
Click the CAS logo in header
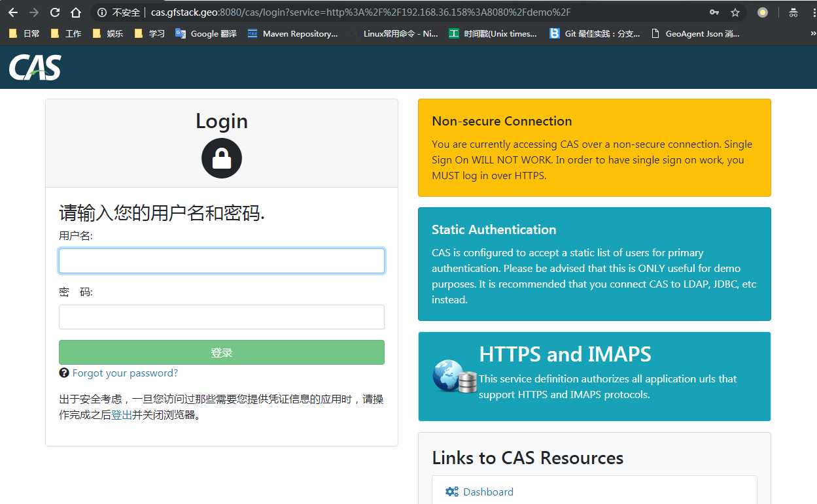pyautogui.click(x=35, y=67)
